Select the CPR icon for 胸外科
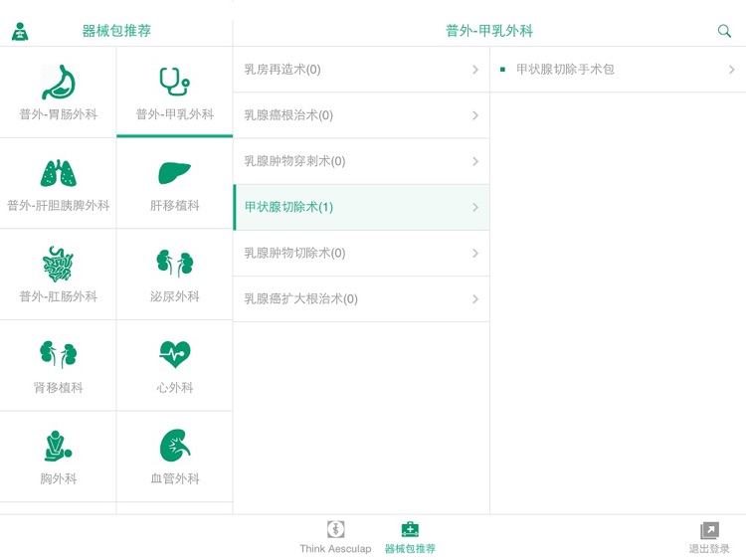 click(x=59, y=446)
